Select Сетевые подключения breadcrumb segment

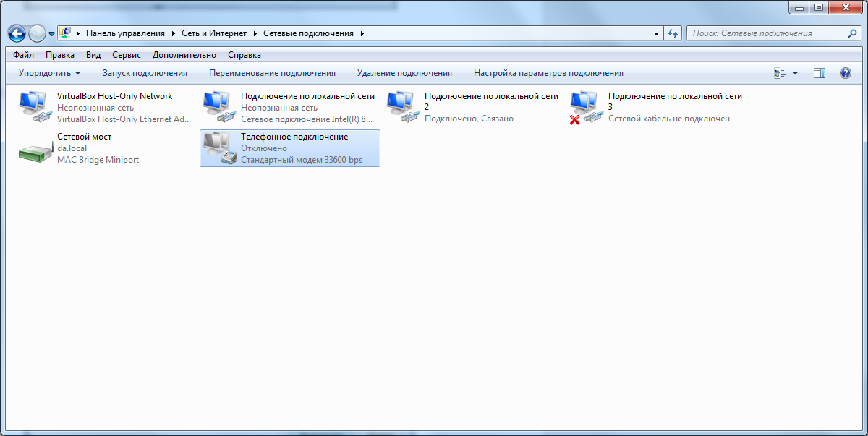click(308, 33)
